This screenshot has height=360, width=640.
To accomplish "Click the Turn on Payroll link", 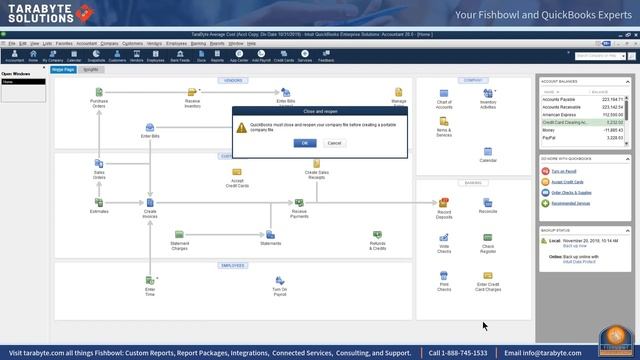I will pyautogui.click(x=564, y=171).
